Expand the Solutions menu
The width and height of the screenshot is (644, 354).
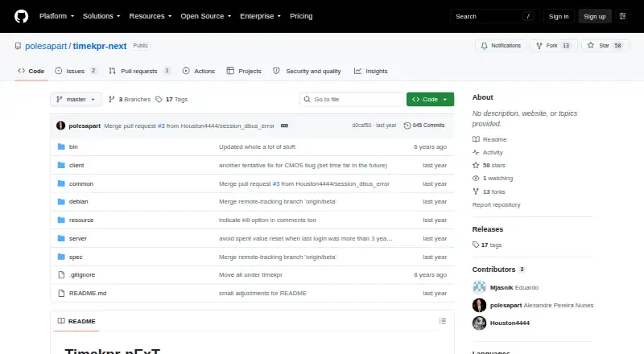pos(101,16)
